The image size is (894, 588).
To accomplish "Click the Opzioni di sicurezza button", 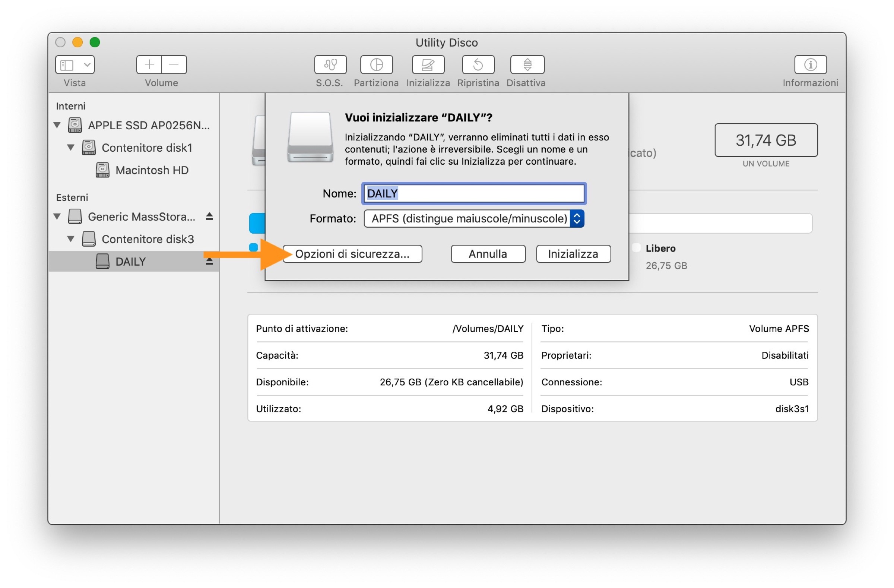I will [352, 254].
